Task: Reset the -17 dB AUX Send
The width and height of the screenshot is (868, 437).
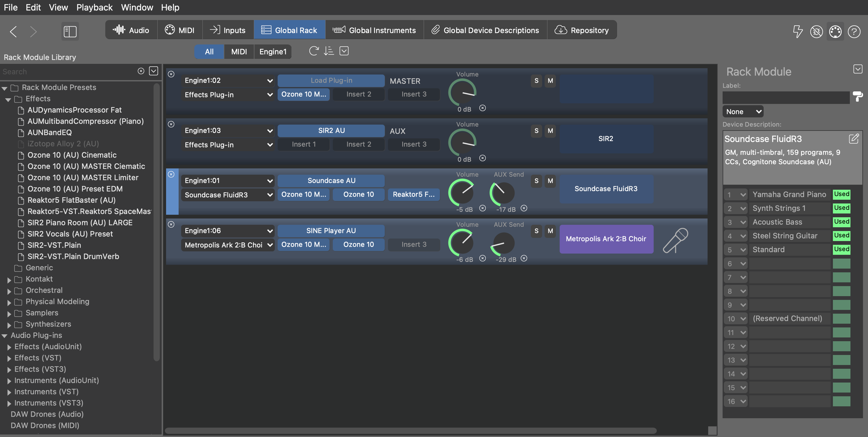Action: pyautogui.click(x=524, y=208)
